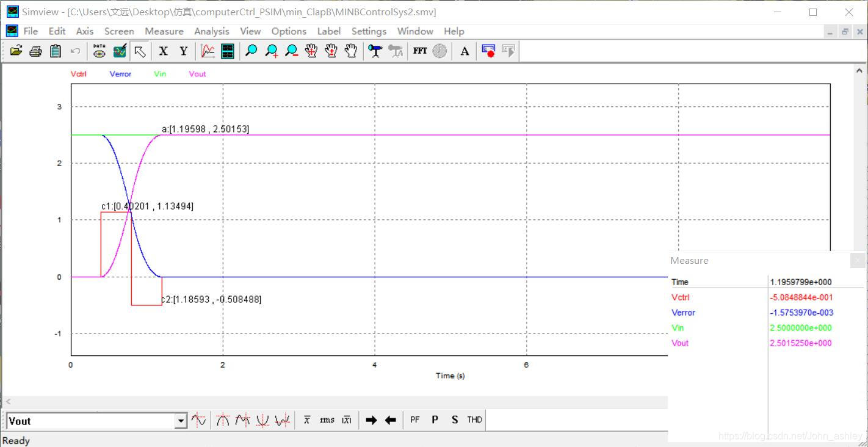Zoom out with the minus magnifier
Viewport: 868px width, 447px height.
[291, 51]
